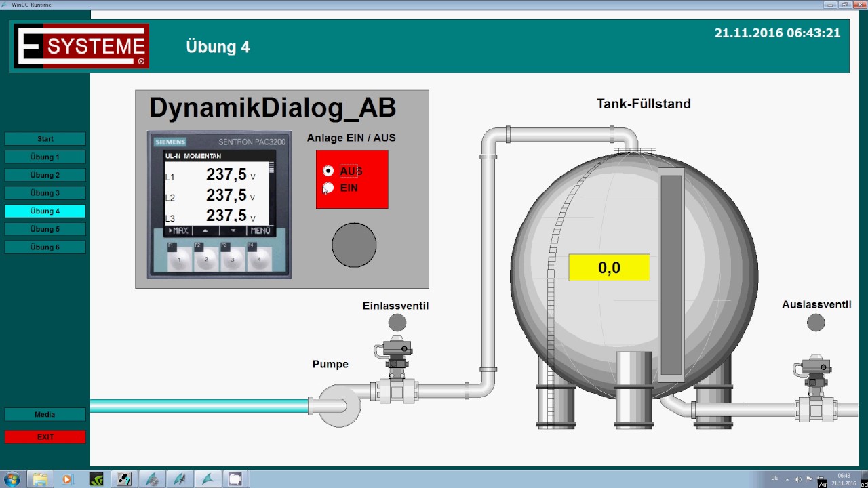Click the DE language indicator in tray

point(774,479)
